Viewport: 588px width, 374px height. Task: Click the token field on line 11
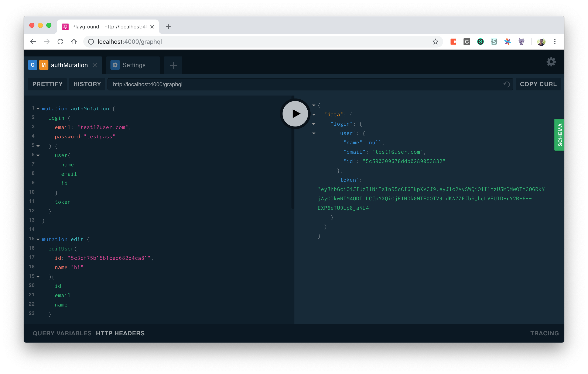[x=63, y=202]
